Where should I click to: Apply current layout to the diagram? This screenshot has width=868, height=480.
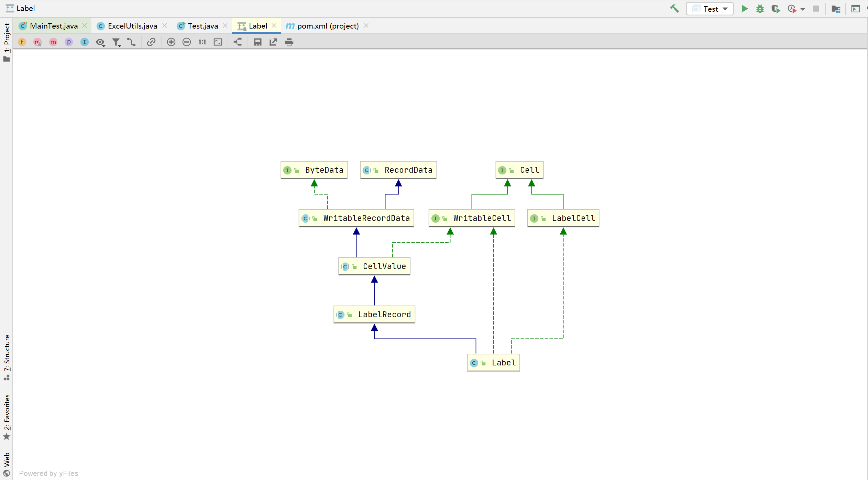pos(238,42)
